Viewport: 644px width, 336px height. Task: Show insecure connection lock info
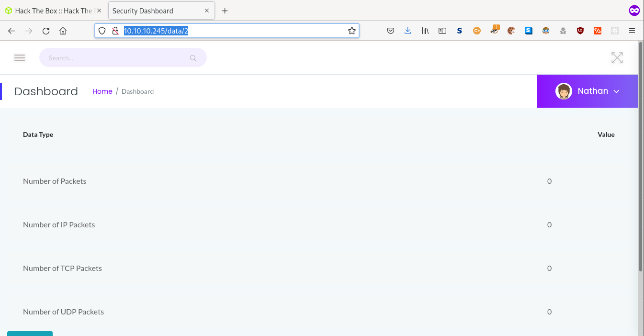pos(115,31)
